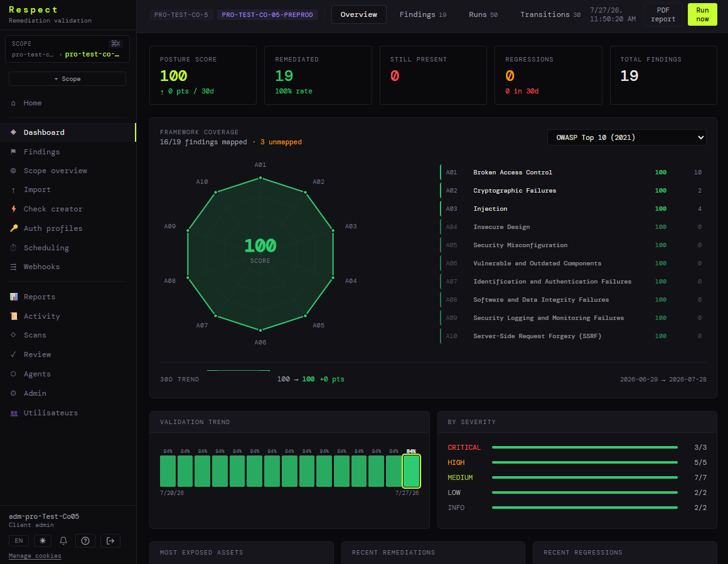Screen dimensions: 728x564
Task: Click the radar chart center 100 score
Action: tap(260, 245)
